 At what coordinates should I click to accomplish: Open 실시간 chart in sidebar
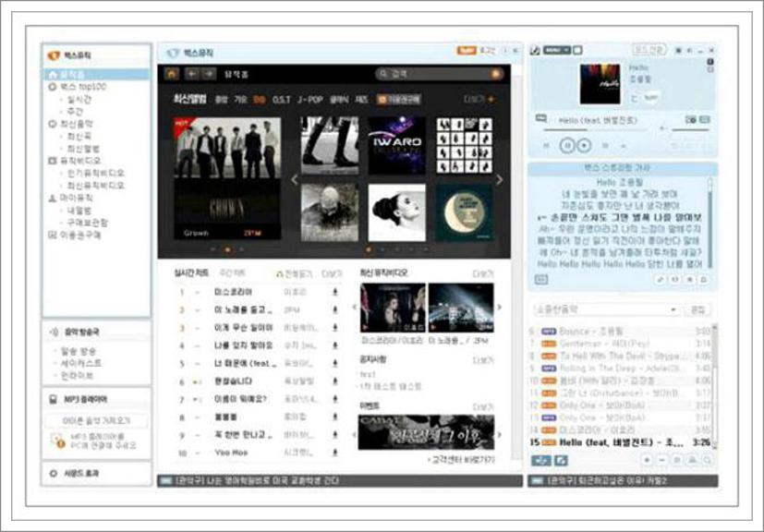(79, 100)
